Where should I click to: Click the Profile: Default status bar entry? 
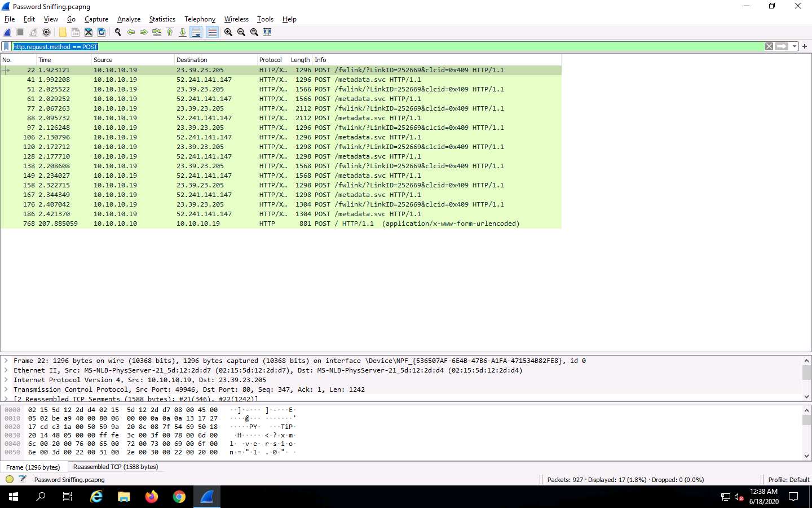click(x=788, y=480)
